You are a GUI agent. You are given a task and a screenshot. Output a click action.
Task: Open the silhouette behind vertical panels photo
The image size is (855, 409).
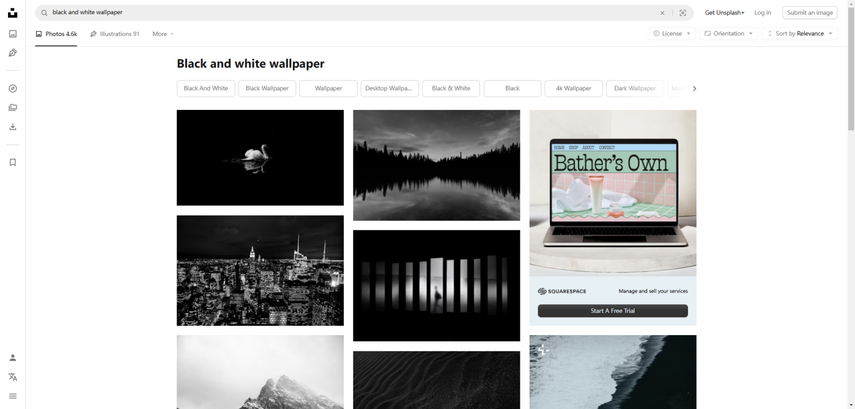pos(436,286)
